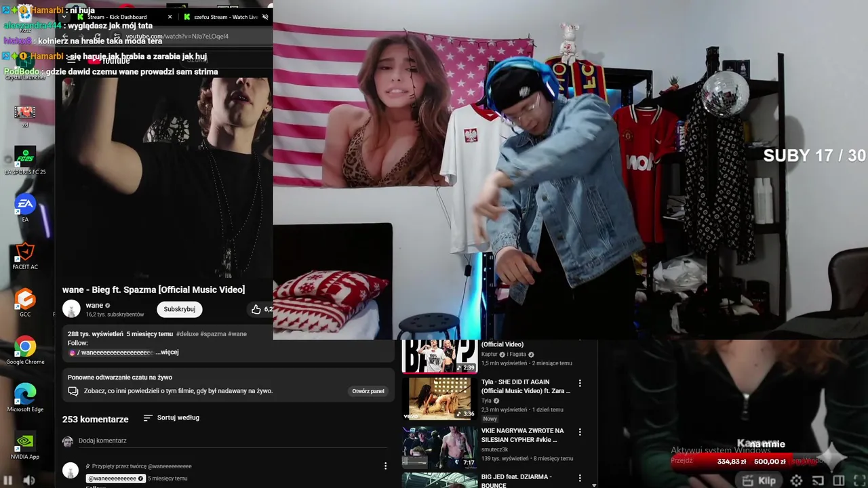Close the Kick Dashboard tab

click(x=170, y=17)
